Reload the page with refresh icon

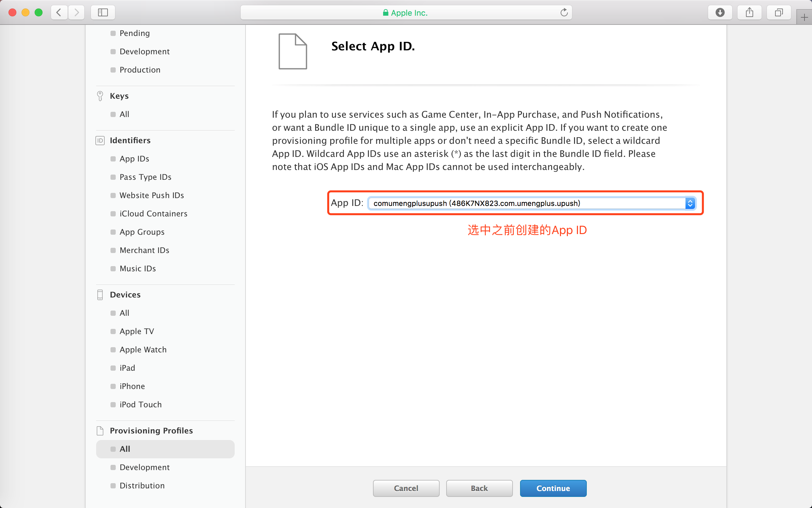(x=564, y=13)
